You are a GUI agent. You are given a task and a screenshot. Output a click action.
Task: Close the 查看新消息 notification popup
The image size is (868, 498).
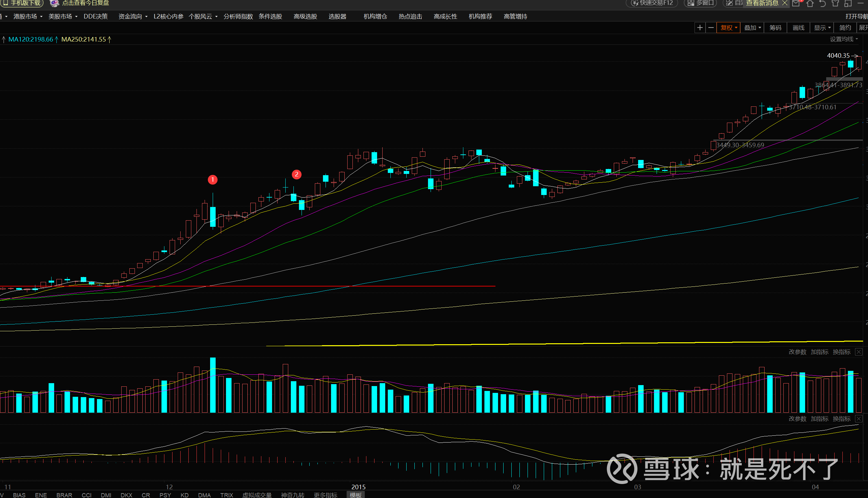click(x=785, y=3)
